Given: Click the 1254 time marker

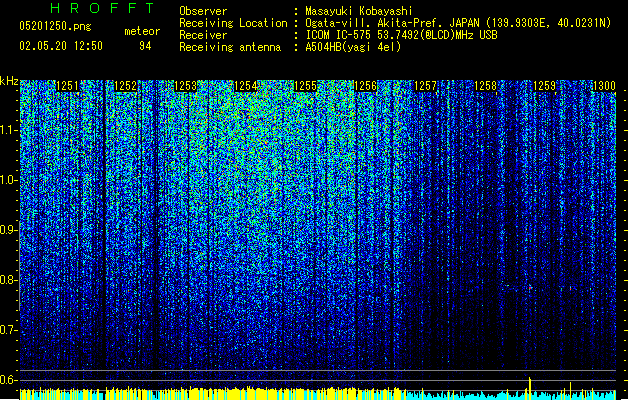Looking at the screenshot, I should pos(246,86).
